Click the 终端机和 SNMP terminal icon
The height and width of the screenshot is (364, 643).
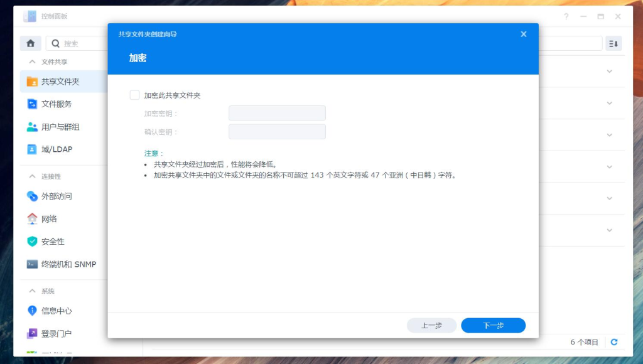(x=30, y=264)
